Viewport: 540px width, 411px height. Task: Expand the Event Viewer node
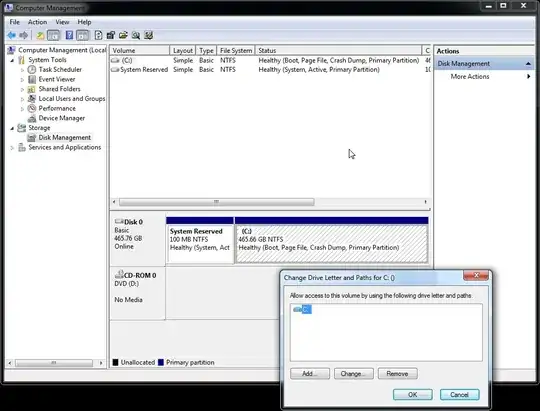(22, 80)
